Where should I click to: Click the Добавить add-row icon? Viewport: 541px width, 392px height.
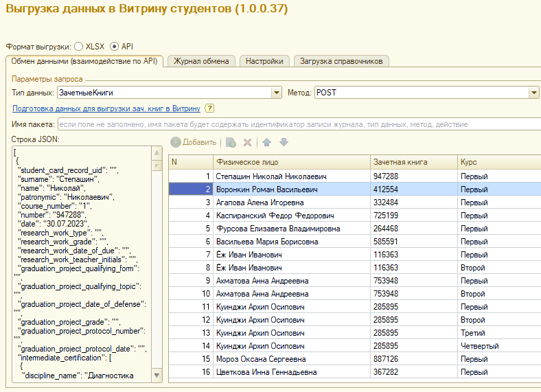pos(176,142)
